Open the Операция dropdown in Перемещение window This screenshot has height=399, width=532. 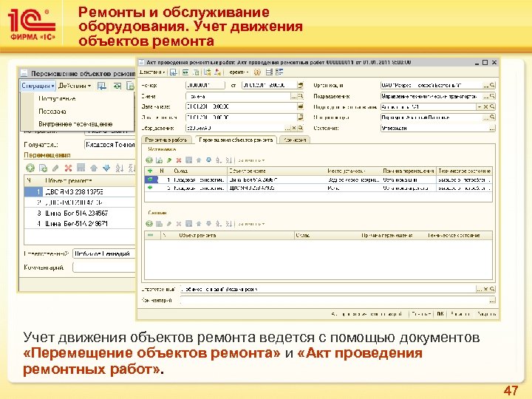pos(38,86)
